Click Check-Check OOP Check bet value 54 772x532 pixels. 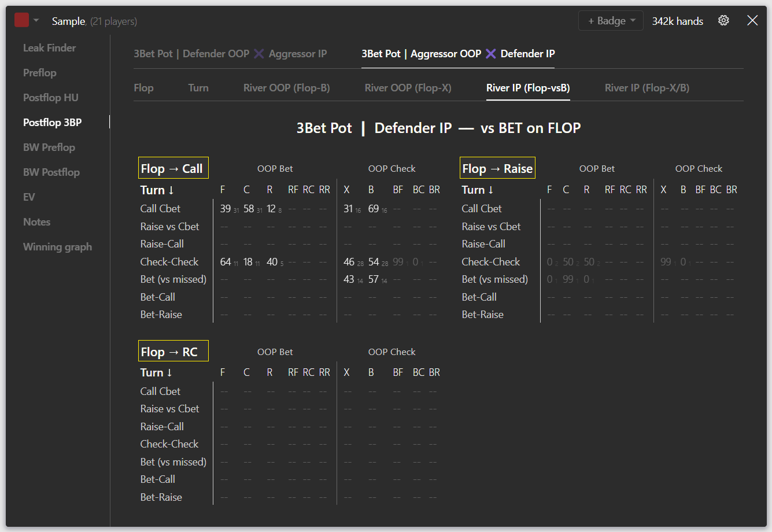click(x=374, y=262)
